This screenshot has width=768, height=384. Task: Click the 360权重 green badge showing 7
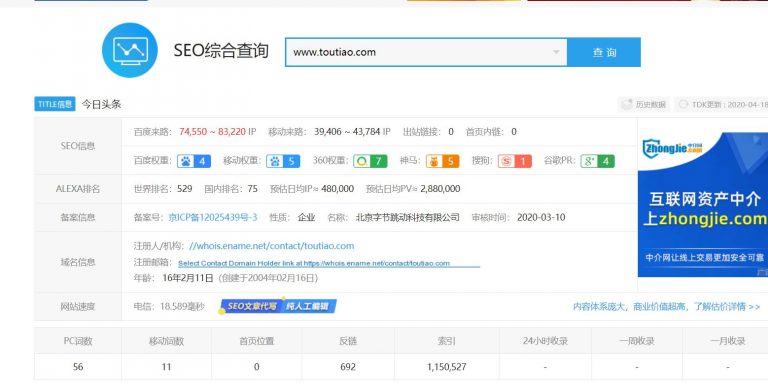pos(370,161)
